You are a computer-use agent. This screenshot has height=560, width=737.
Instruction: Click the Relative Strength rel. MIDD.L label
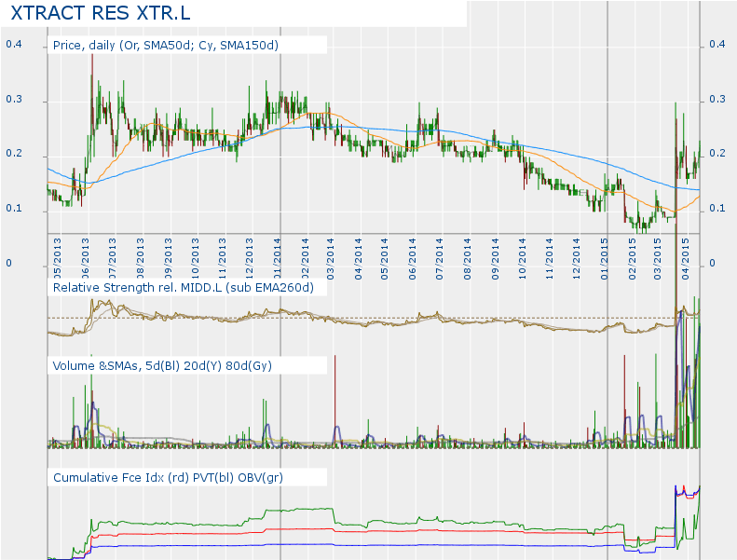(x=183, y=287)
